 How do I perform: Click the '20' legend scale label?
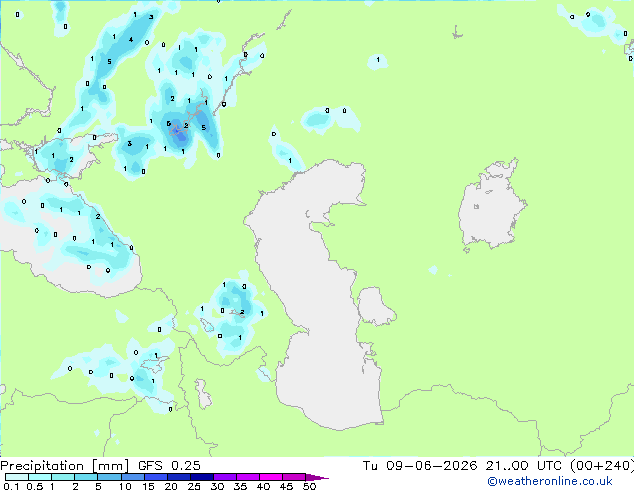pos(171,486)
